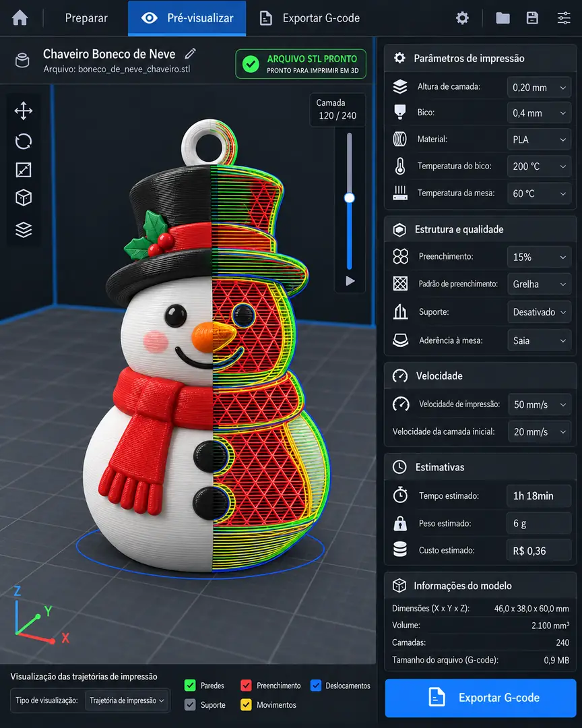Viewport: 582px width, 728px height.
Task: Click the Informações do modelo cube icon
Action: click(399, 586)
